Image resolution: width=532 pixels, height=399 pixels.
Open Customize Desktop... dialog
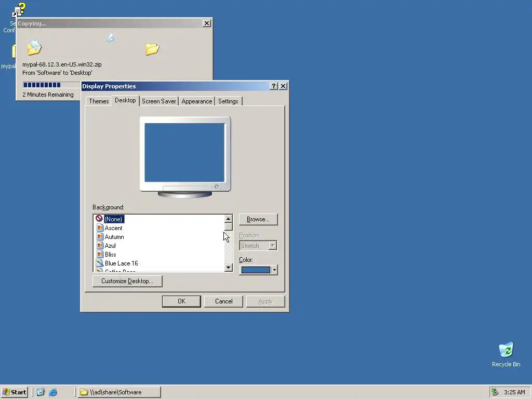(x=127, y=281)
